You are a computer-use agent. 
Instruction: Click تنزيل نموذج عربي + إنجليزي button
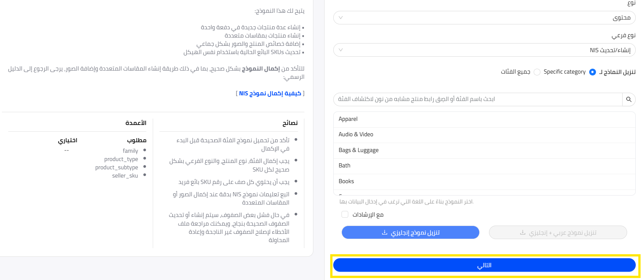click(558, 233)
